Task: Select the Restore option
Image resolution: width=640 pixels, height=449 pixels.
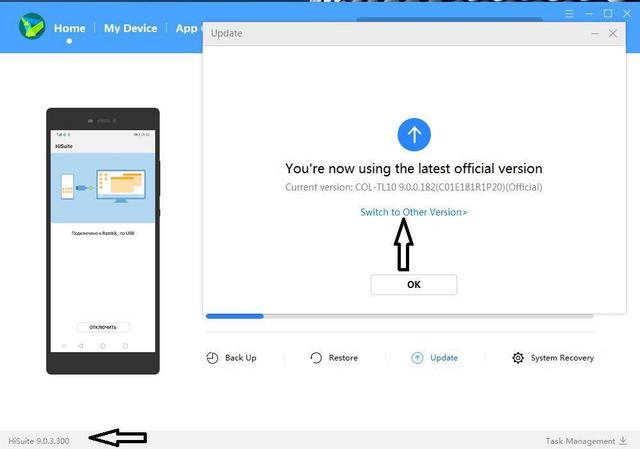Action: pyautogui.click(x=343, y=358)
